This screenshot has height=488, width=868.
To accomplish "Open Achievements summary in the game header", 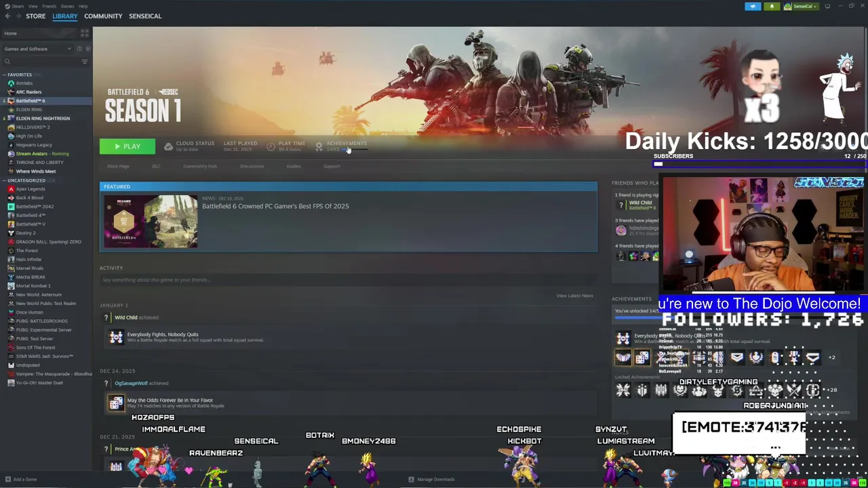I will point(342,146).
